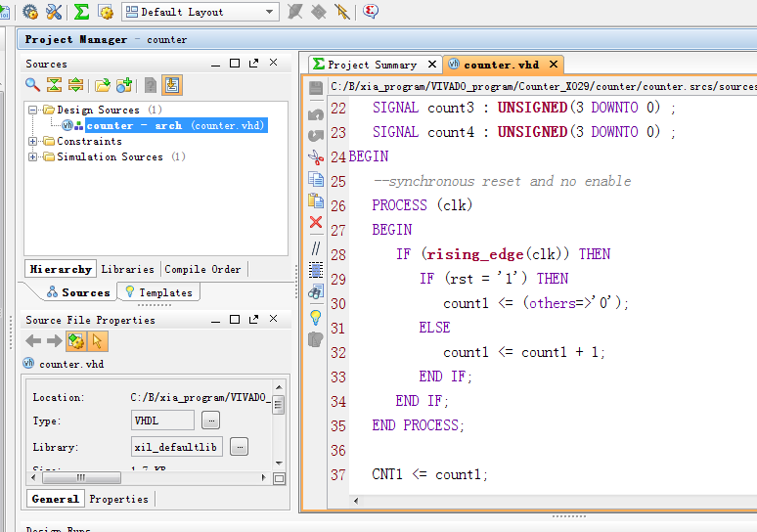The height and width of the screenshot is (532, 757).
Task: Switch to the Compile Order tab
Action: click(x=202, y=269)
